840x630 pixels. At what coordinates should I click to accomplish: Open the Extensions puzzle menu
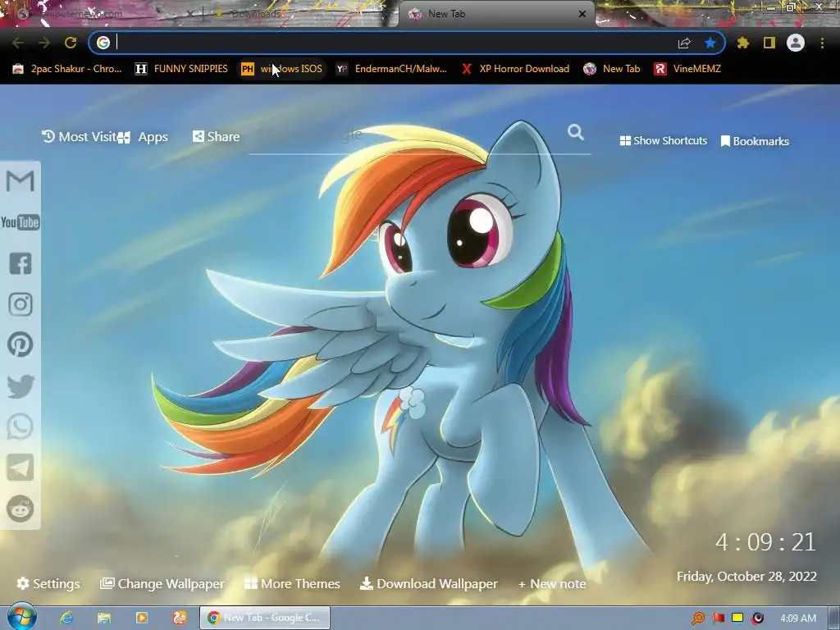(x=742, y=43)
